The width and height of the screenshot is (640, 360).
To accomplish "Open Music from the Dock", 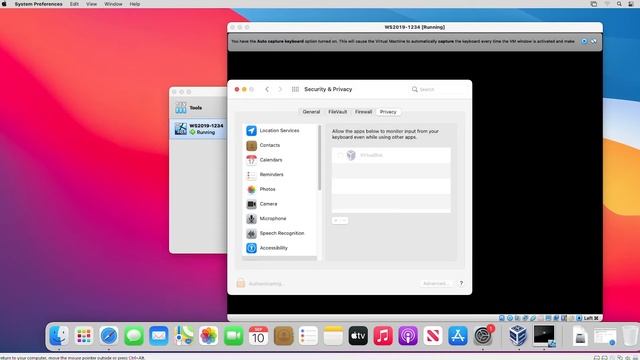I will [383, 336].
